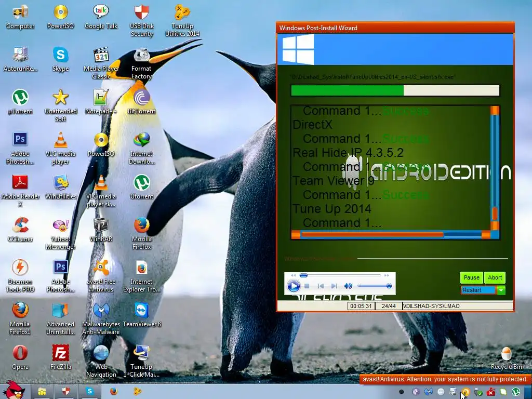Click the media player volume slider

click(x=375, y=286)
